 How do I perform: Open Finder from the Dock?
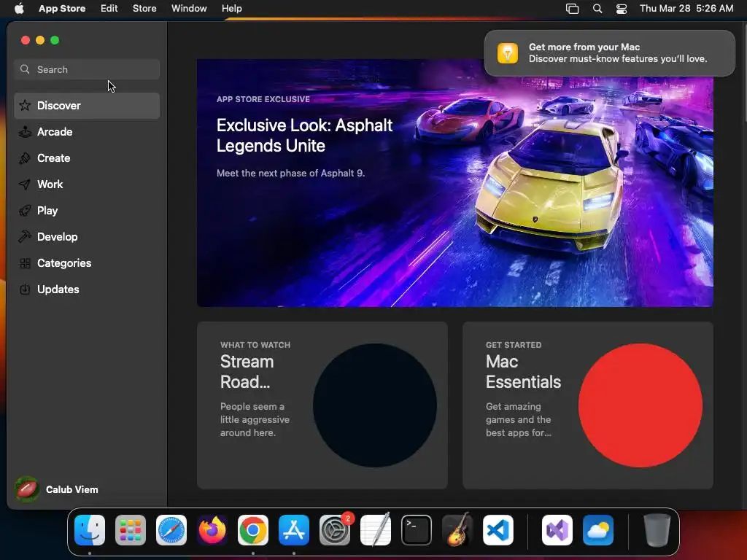(x=90, y=530)
